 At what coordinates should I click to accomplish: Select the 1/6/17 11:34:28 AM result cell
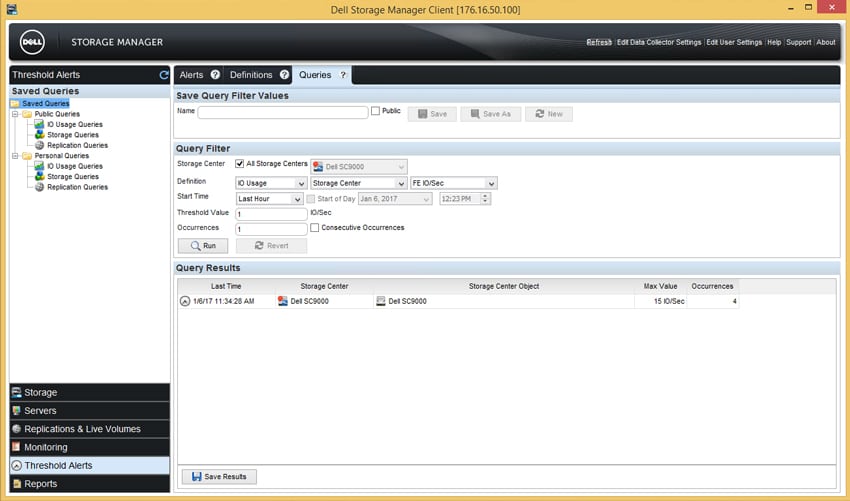coord(227,301)
